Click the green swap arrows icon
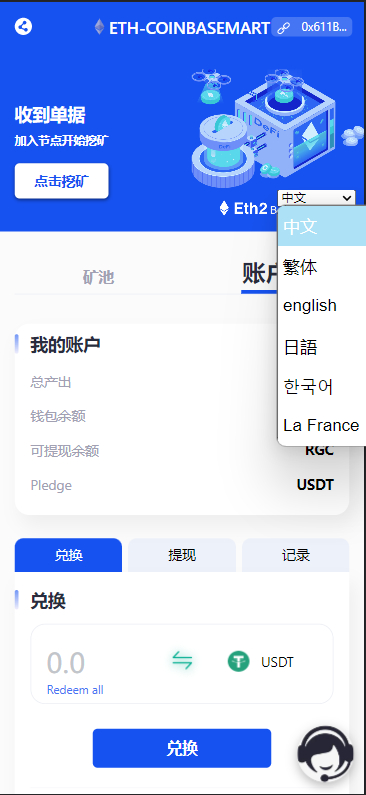 [x=182, y=661]
